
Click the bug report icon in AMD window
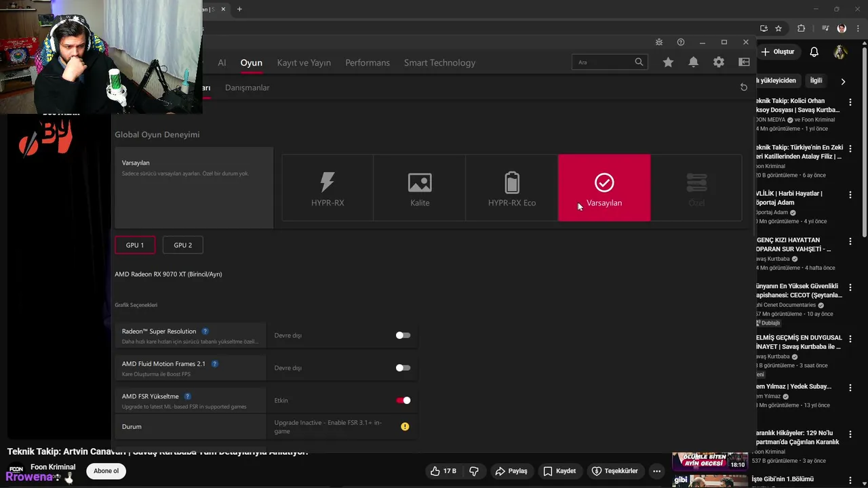pos(658,42)
